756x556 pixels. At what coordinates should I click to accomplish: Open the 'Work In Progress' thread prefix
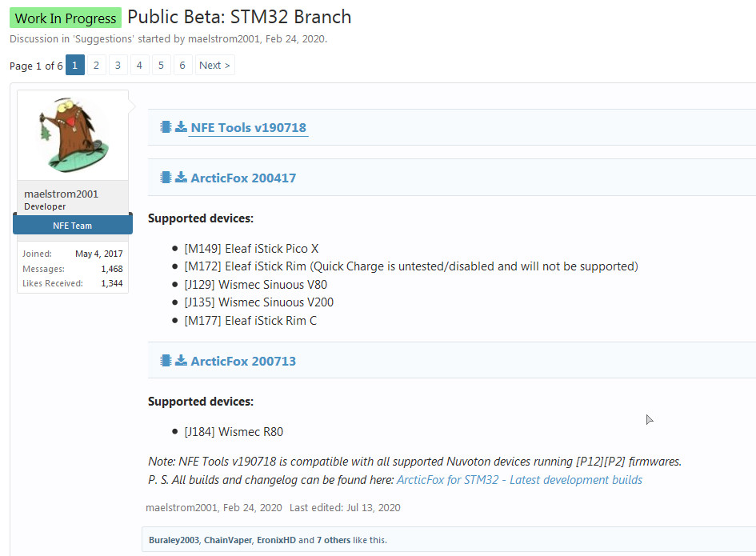[66, 18]
